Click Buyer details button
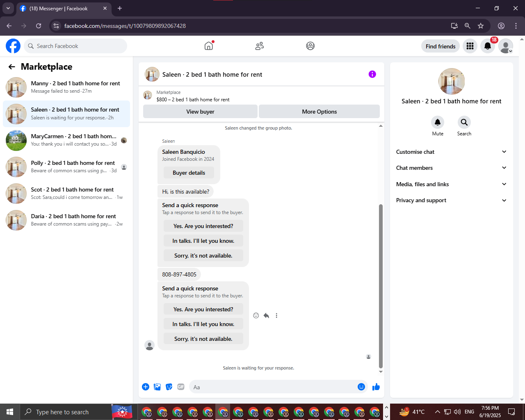Screen dimensions: 525x420 pyautogui.click(x=189, y=173)
